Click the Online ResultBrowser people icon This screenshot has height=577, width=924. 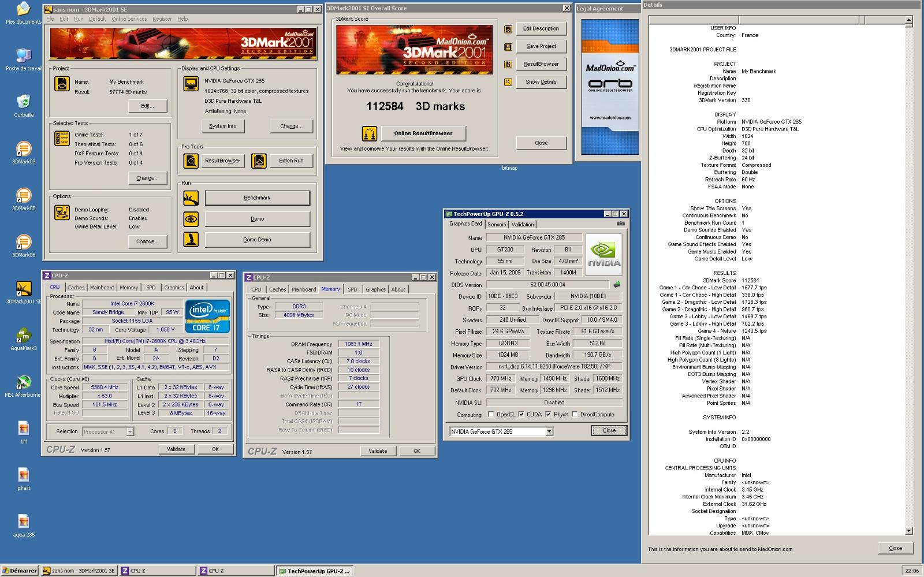point(370,133)
